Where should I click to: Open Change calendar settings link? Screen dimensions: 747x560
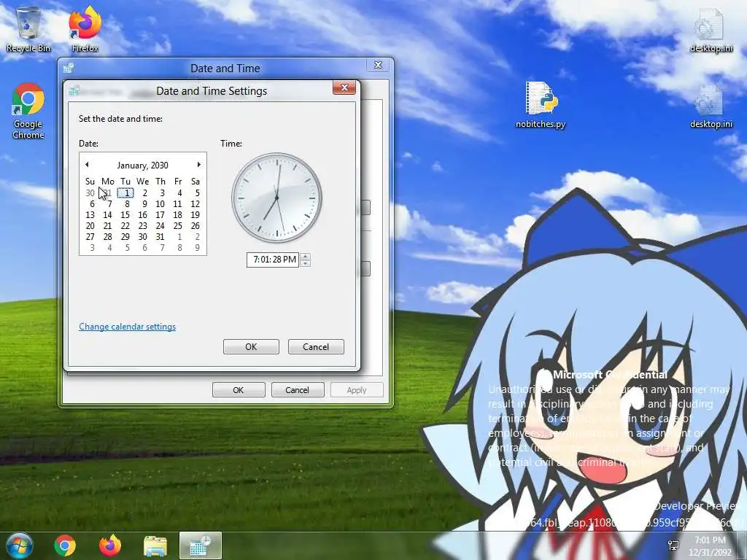[127, 327]
